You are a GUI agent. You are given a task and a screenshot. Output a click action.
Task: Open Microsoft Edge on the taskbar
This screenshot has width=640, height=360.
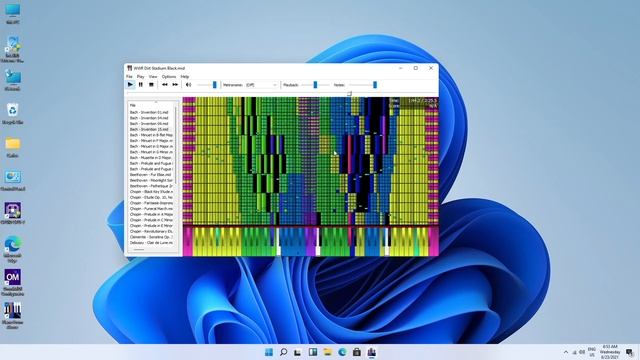coord(342,352)
